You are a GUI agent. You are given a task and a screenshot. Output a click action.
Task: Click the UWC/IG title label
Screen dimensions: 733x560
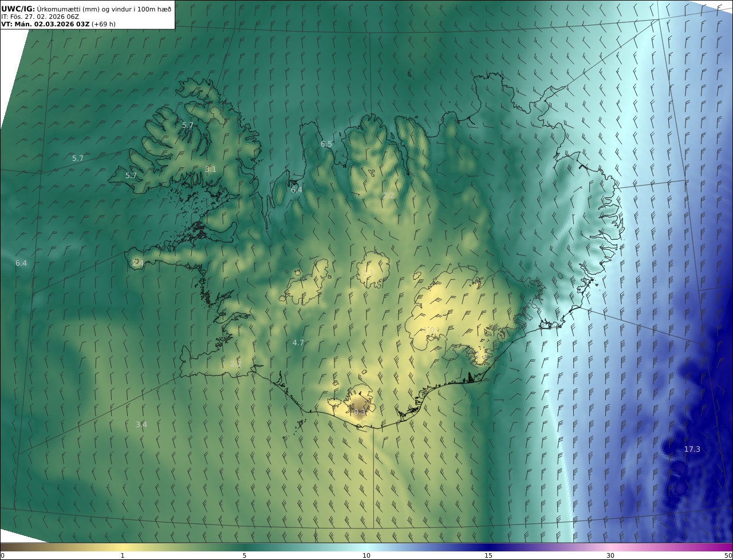18,9
